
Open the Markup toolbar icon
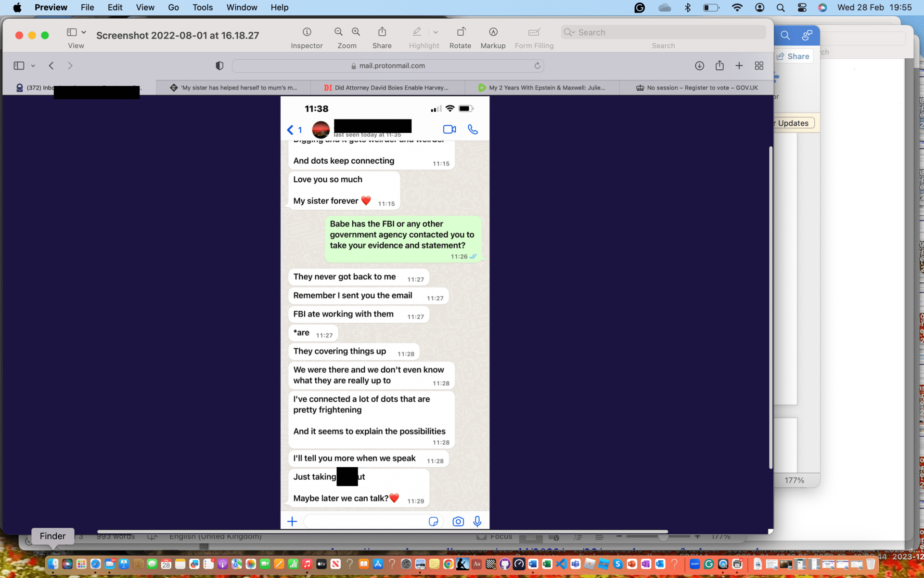[x=493, y=32]
